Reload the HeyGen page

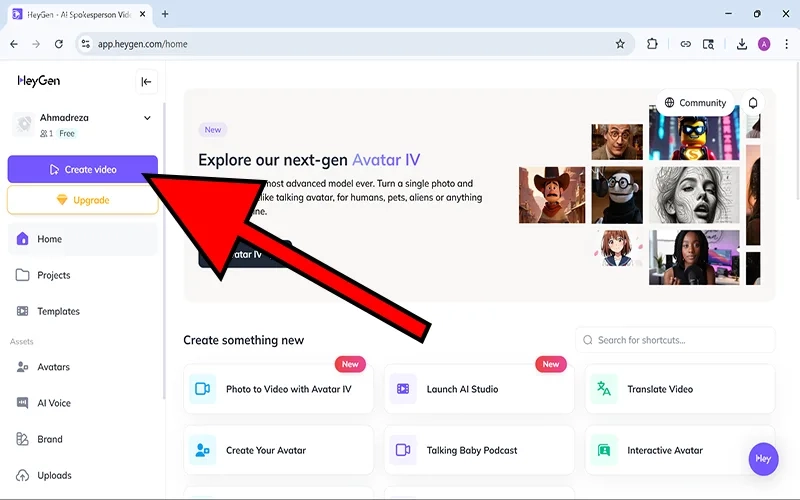coord(59,44)
